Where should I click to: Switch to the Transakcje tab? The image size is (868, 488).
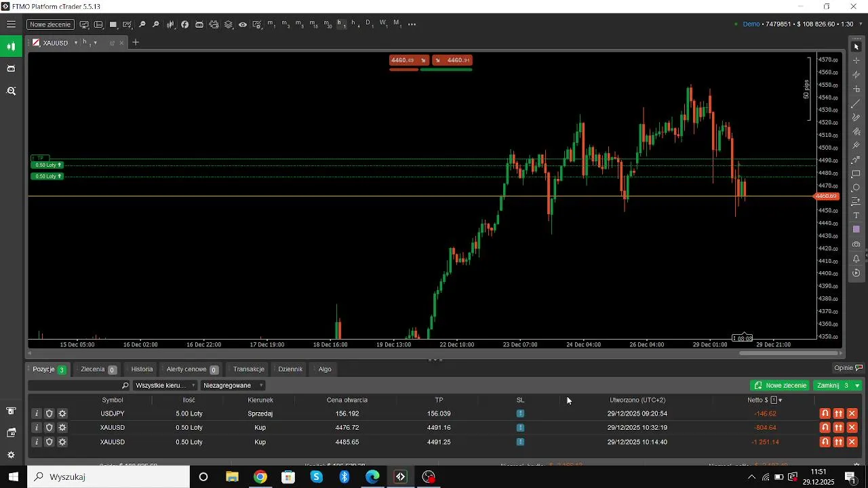click(248, 369)
